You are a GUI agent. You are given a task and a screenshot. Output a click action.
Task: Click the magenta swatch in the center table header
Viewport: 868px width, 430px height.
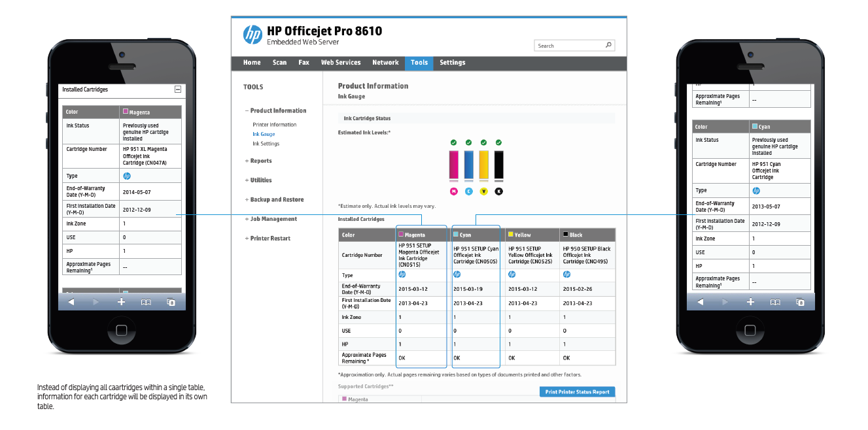coord(401,234)
